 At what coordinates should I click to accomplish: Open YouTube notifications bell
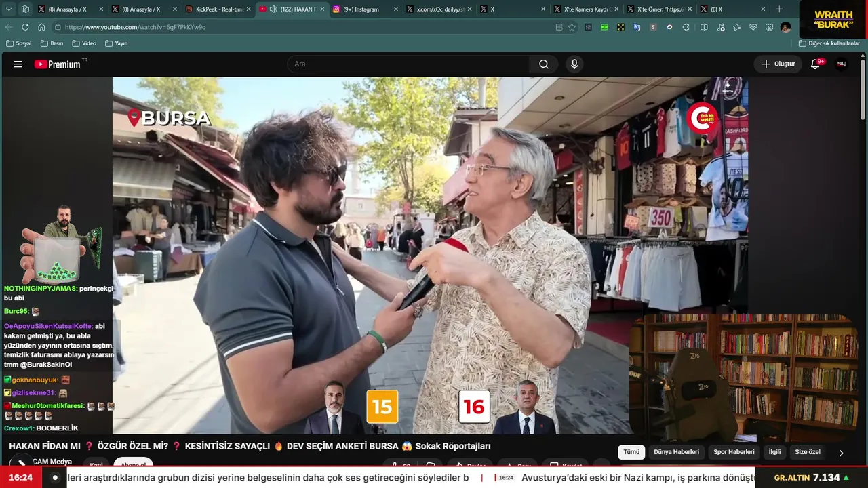click(816, 64)
